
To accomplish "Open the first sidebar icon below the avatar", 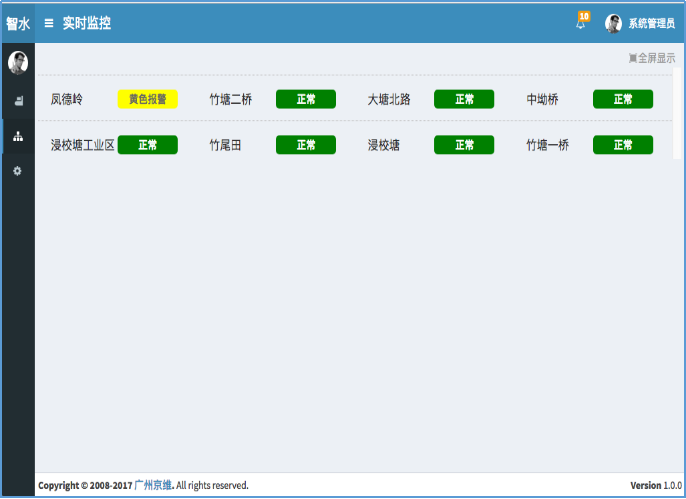I will (x=18, y=101).
